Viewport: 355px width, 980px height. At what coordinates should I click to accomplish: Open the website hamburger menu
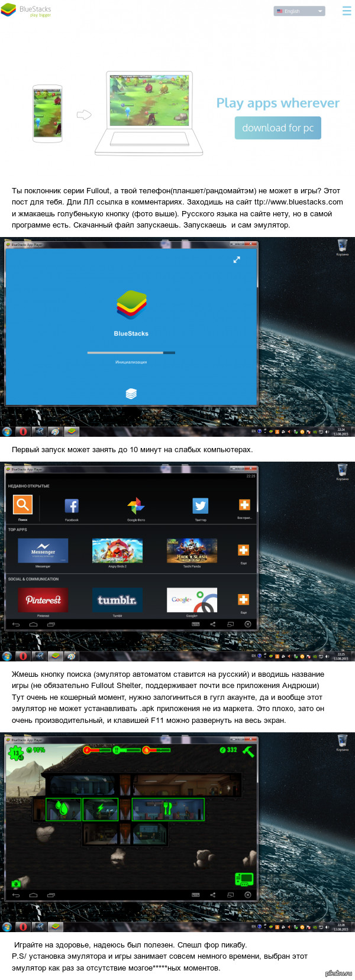click(x=347, y=11)
